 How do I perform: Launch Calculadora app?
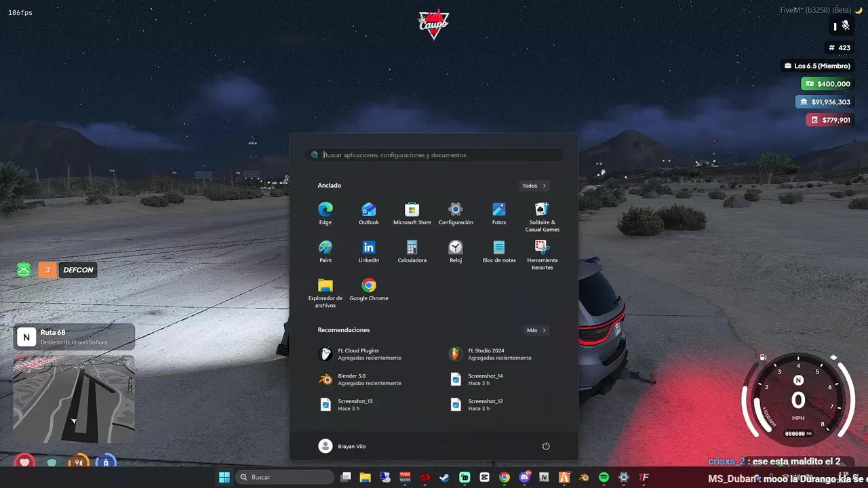tap(412, 251)
